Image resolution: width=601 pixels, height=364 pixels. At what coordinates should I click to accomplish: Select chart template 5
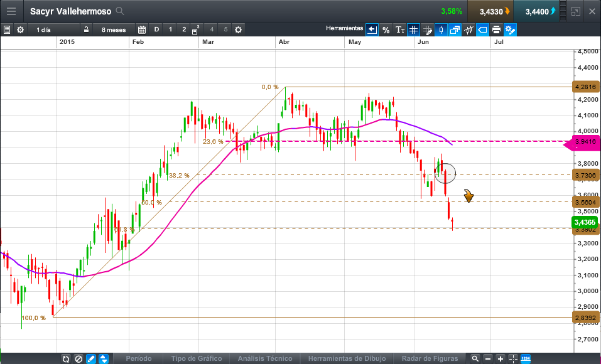tap(225, 29)
